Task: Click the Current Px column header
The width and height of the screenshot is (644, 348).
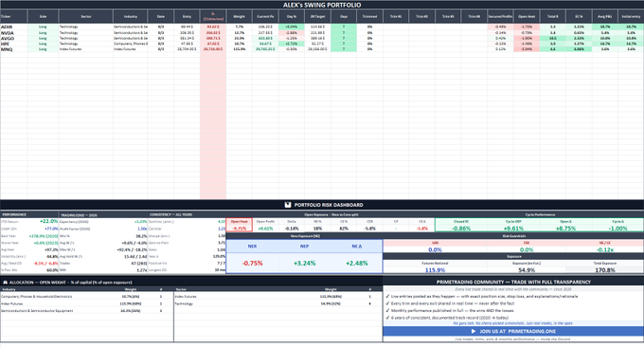Action: coord(265,16)
